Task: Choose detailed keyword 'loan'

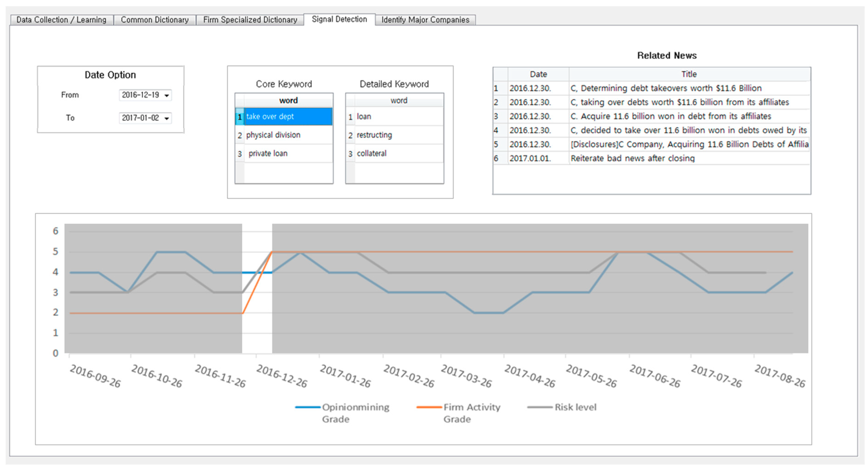Action: (364, 117)
